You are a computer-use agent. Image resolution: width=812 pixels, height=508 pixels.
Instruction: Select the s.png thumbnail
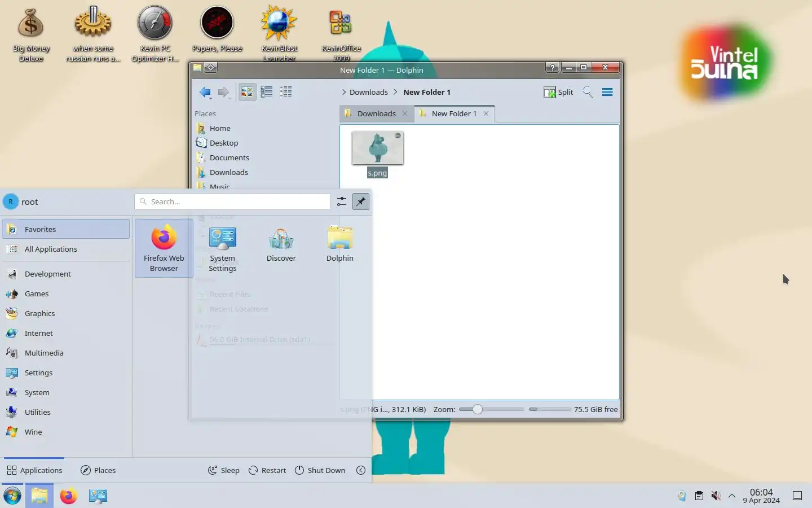(x=377, y=148)
